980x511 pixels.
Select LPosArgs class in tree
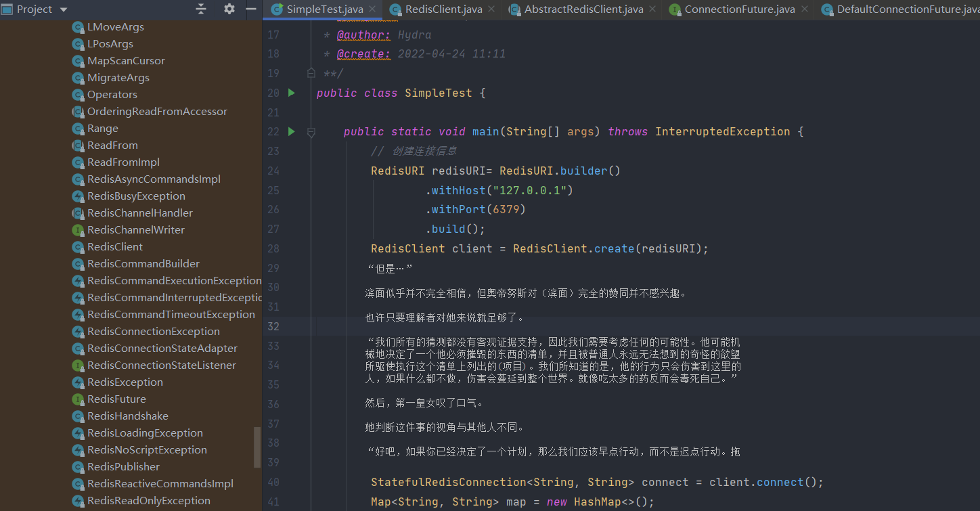(x=110, y=44)
